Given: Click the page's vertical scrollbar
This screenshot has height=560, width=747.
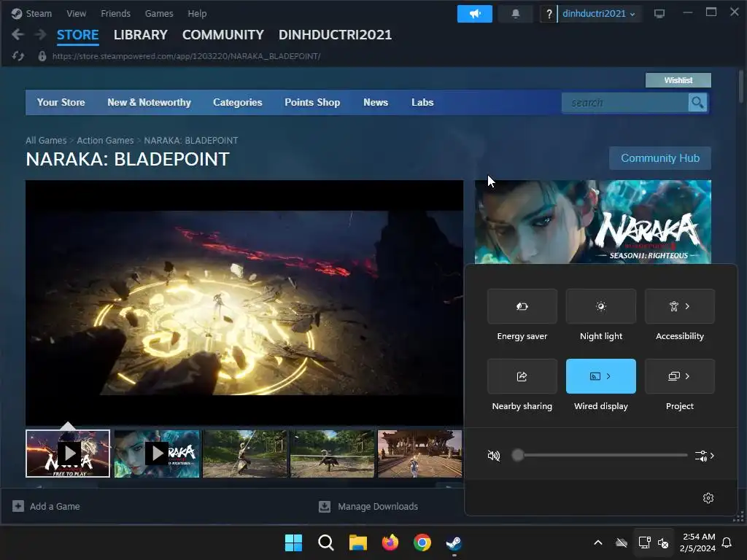Looking at the screenshot, I should pos(741,86).
